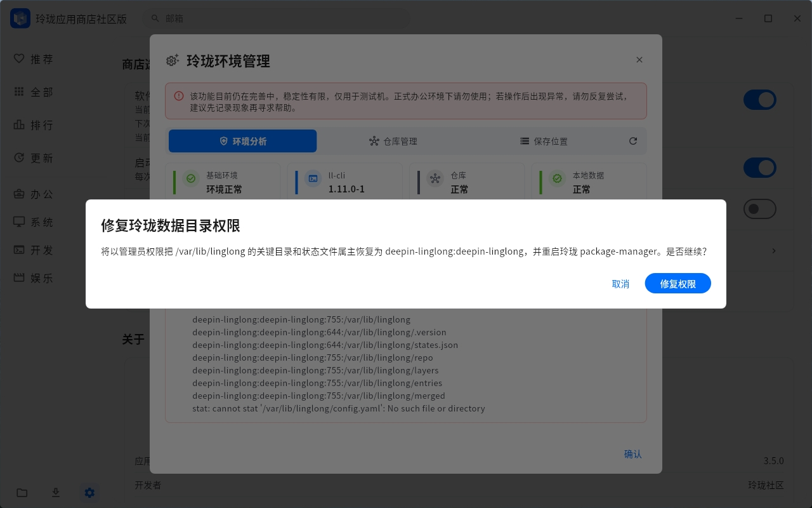Confirm with the 修复权限 button

(678, 284)
